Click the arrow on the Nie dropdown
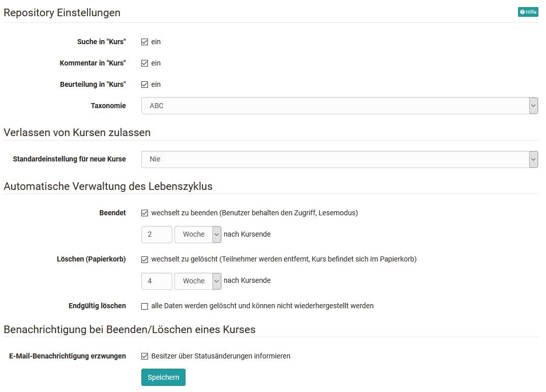Viewport: 546px width, 392px height. click(x=533, y=159)
